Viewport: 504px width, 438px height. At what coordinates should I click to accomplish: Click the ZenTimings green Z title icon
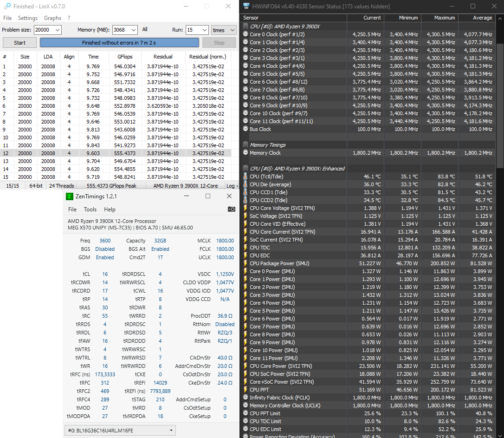70,196
